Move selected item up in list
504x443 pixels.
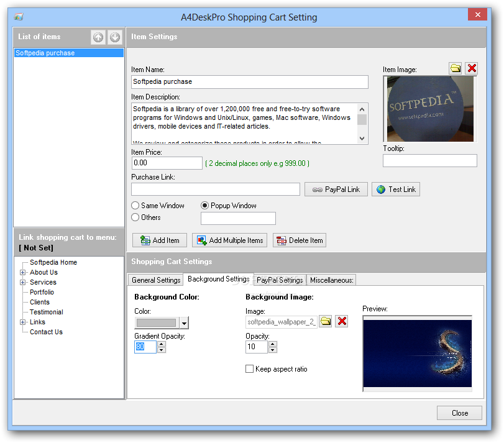tap(98, 37)
